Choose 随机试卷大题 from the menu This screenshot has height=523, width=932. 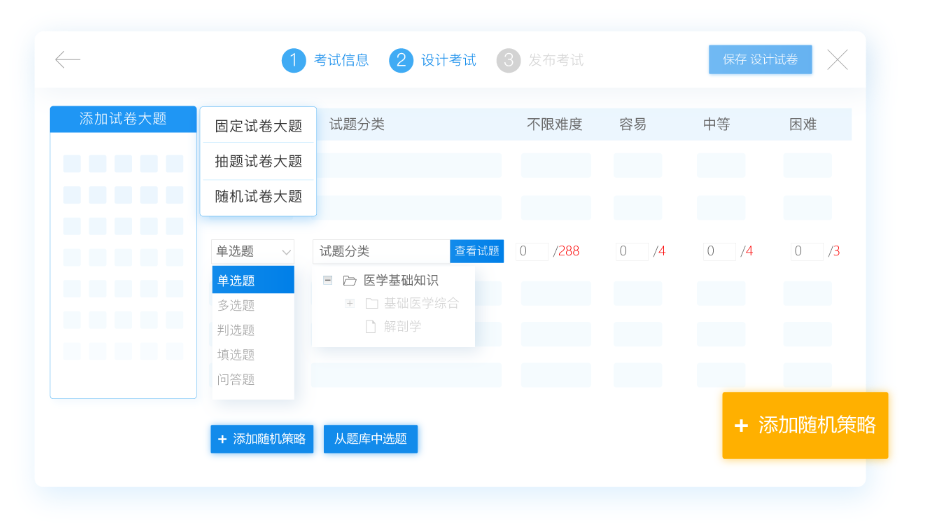(x=258, y=197)
